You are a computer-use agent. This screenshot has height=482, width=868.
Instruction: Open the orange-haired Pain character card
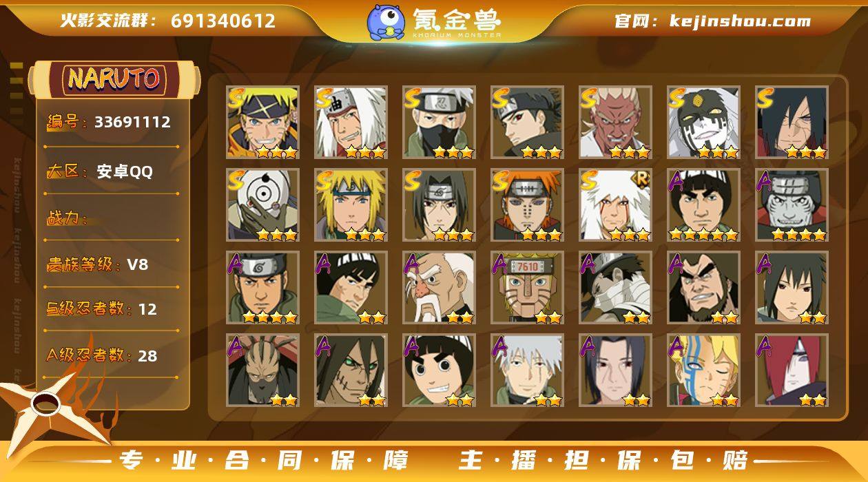pos(527,205)
